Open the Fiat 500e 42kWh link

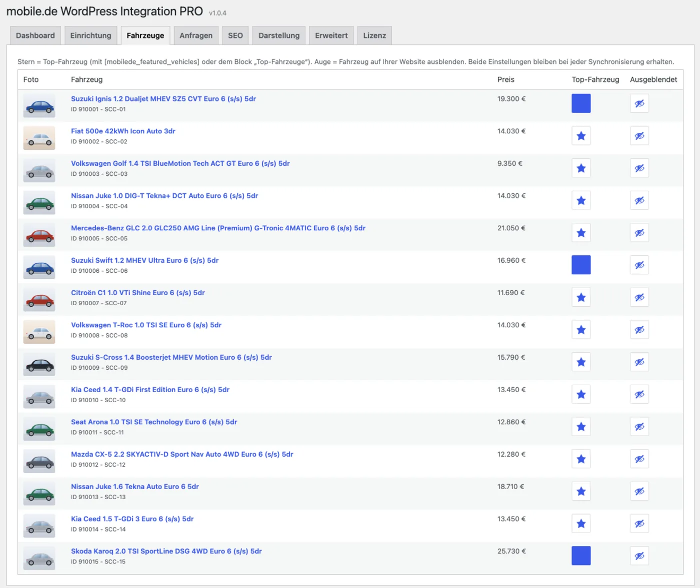[x=123, y=131]
